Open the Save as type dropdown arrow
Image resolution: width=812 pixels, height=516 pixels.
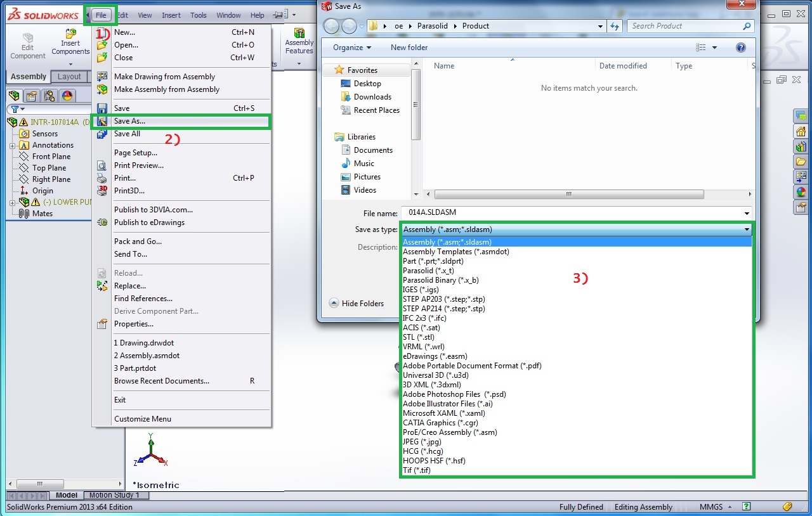pos(747,229)
